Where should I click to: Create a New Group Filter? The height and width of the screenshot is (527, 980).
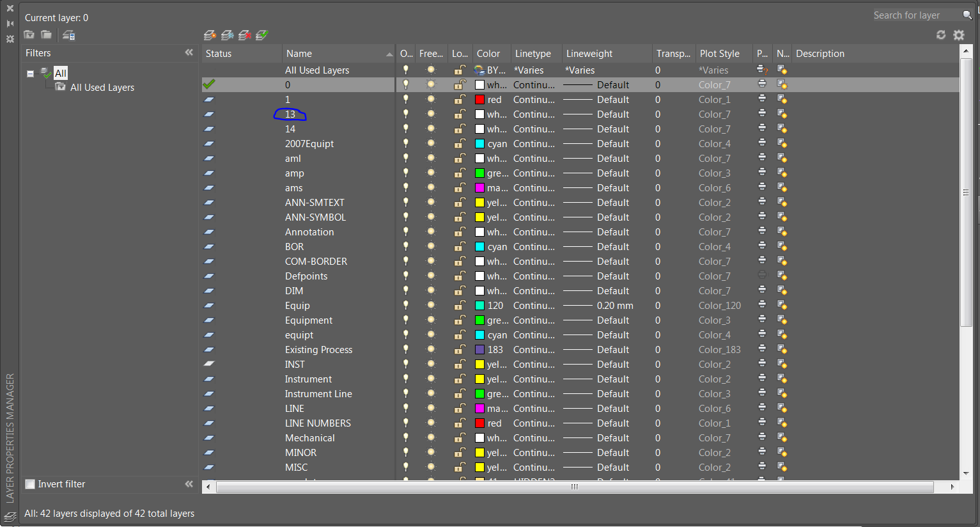(46, 35)
